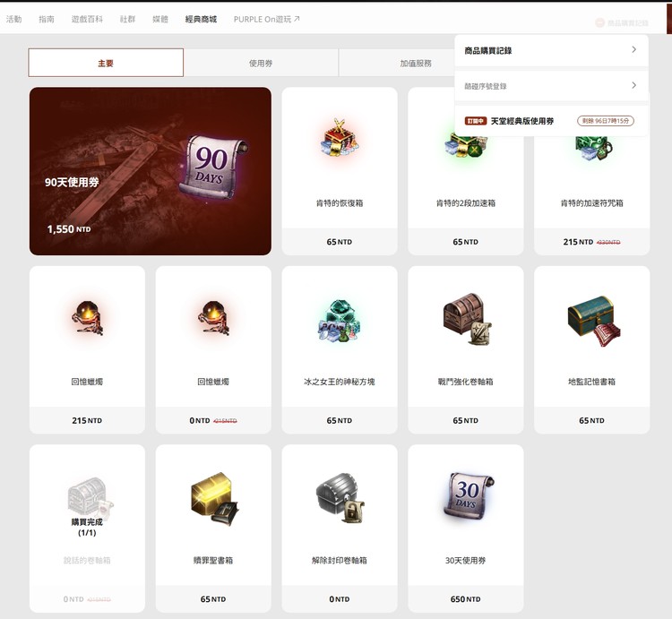Click 650 NTD price under 30天使用券
The image size is (672, 619).
(x=465, y=599)
